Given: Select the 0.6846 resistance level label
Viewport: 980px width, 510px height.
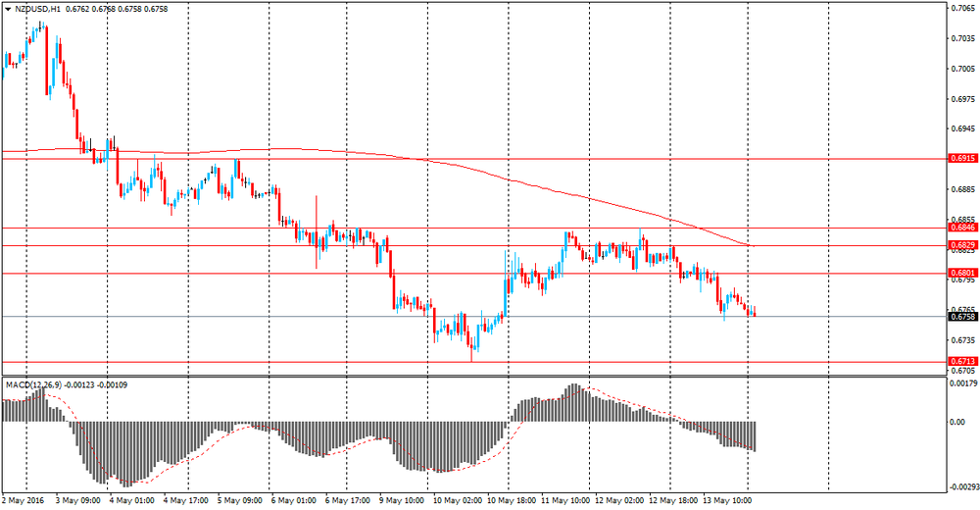Looking at the screenshot, I should (x=963, y=228).
